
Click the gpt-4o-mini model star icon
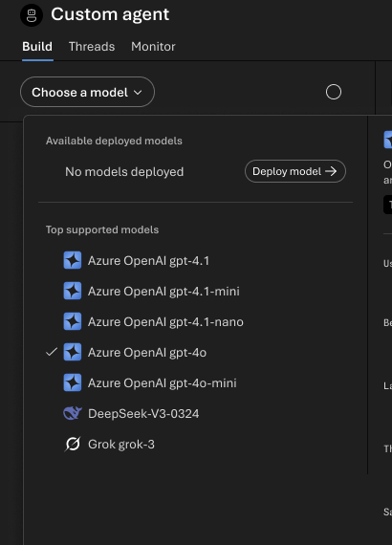click(x=73, y=382)
